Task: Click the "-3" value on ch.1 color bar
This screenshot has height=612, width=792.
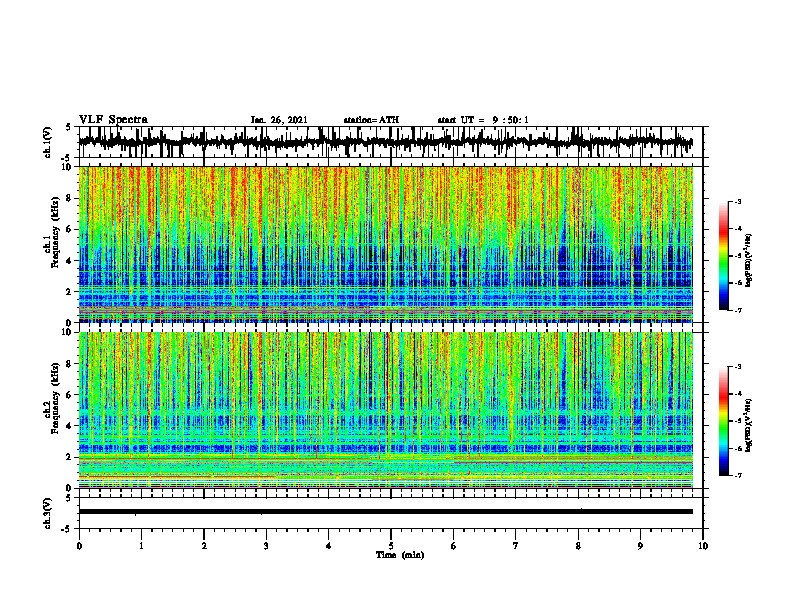Action: click(x=738, y=201)
